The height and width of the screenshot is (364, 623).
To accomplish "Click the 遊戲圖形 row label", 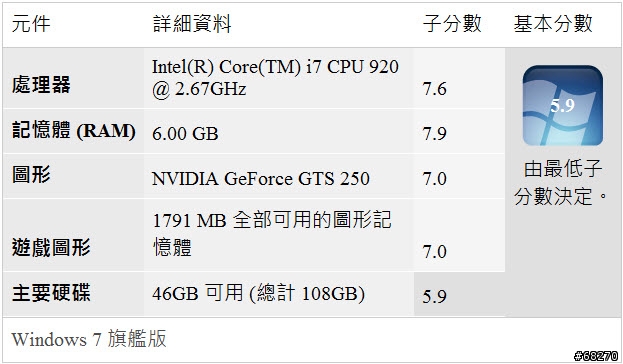I will coord(51,247).
